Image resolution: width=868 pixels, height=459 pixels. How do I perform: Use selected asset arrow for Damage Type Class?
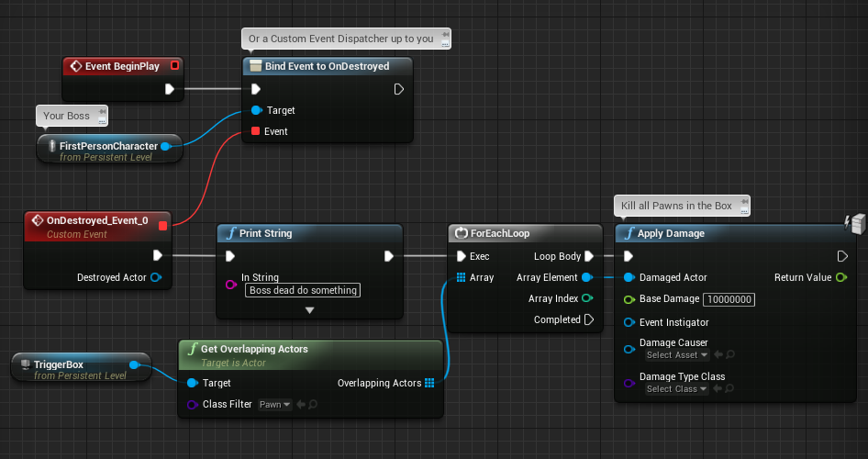coord(718,388)
